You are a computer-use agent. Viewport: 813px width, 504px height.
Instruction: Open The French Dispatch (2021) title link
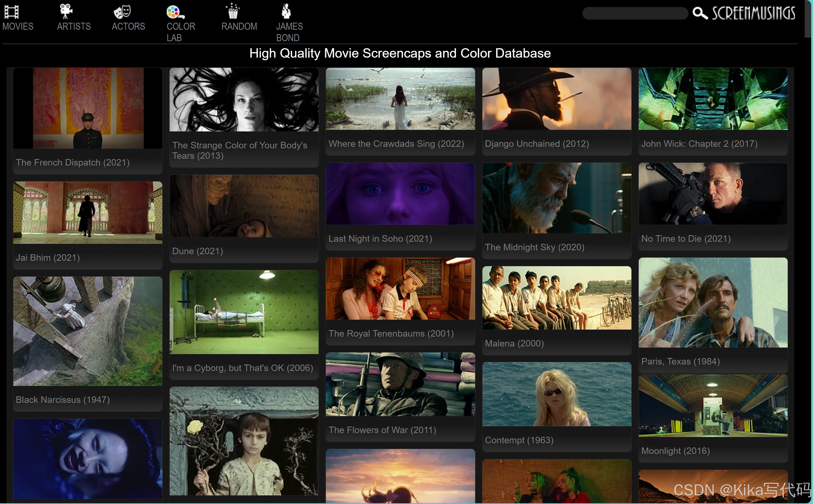pos(73,162)
